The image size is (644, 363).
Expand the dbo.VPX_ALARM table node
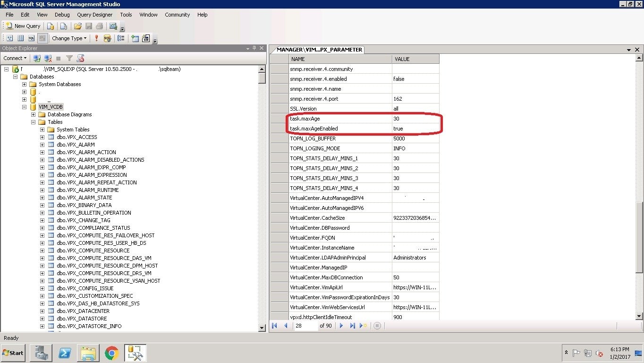tap(42, 145)
